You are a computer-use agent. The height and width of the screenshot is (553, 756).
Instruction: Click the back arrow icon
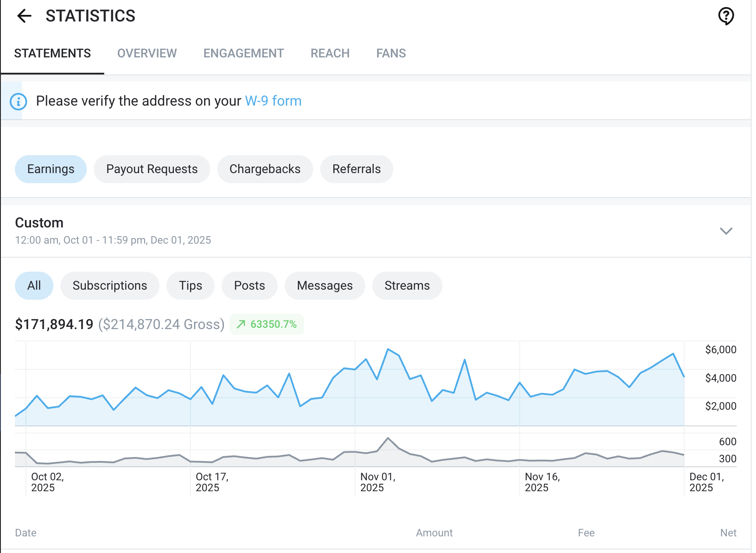pos(25,16)
